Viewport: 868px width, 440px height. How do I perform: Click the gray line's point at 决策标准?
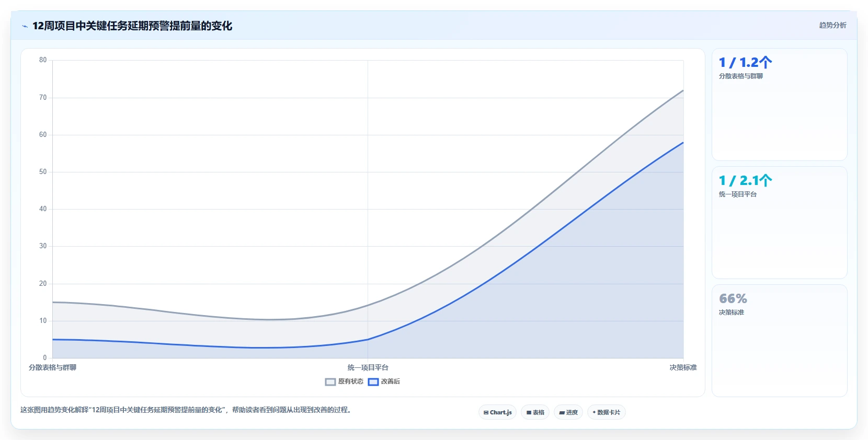pos(683,90)
